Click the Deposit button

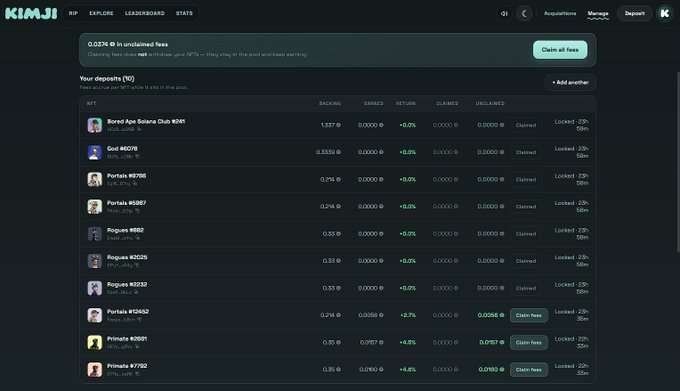pos(634,13)
